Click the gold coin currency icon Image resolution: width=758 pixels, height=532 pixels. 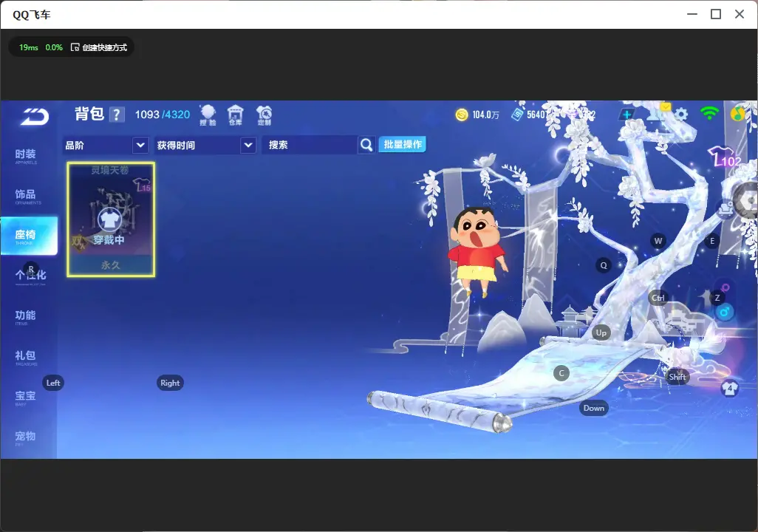pyautogui.click(x=462, y=115)
